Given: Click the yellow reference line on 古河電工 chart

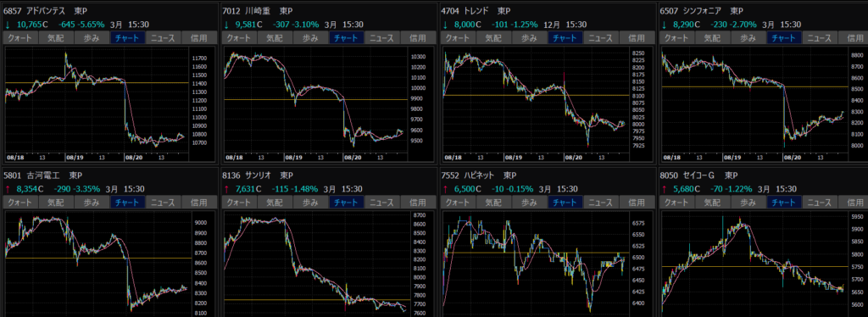Looking at the screenshot, I should click(98, 259).
